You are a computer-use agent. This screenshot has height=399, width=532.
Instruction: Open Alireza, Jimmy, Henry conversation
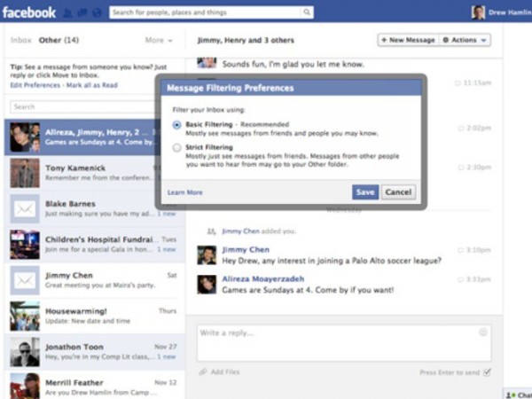[x=82, y=137]
